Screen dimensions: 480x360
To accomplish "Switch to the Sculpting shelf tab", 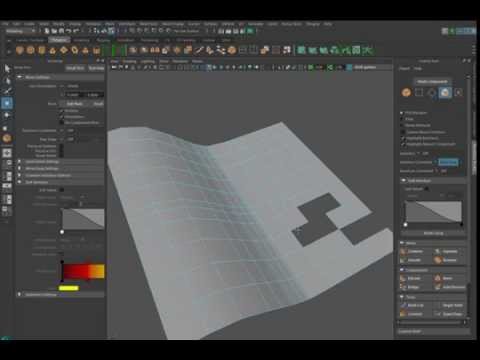I will [81, 40].
